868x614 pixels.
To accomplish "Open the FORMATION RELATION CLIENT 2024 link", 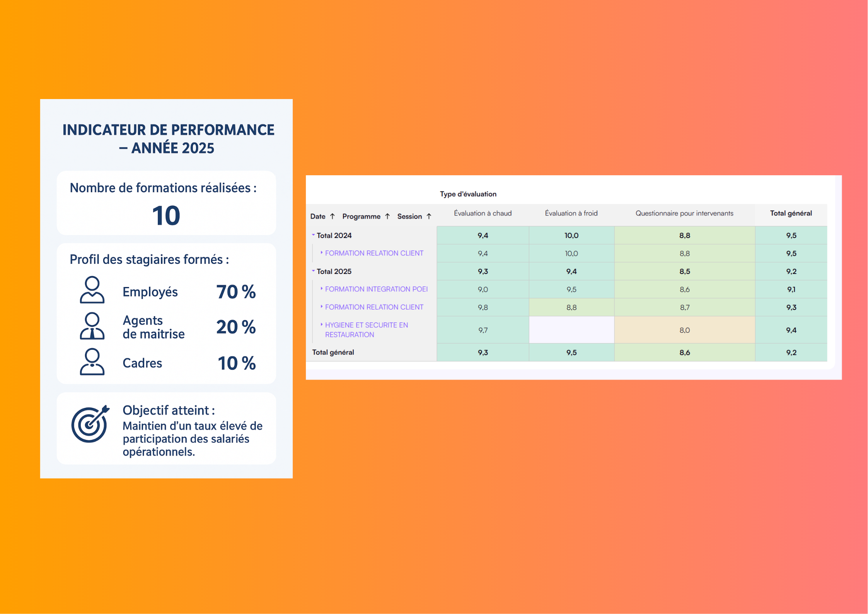I will click(x=374, y=253).
